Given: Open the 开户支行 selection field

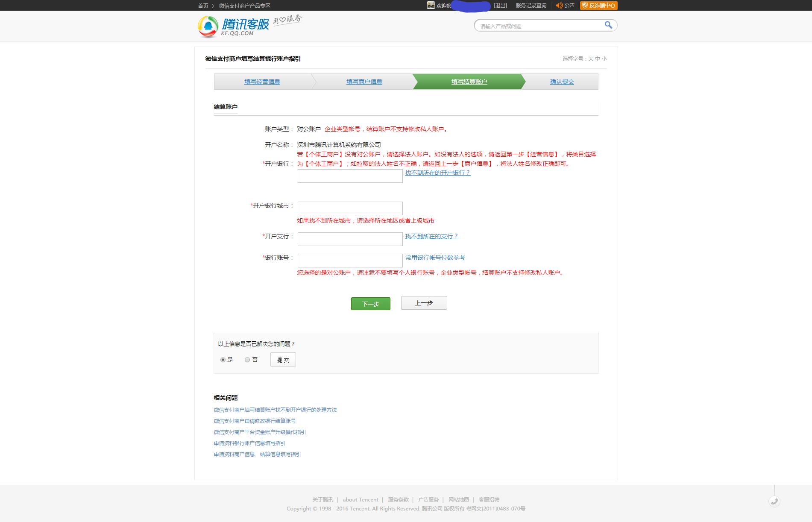Looking at the screenshot, I should pyautogui.click(x=349, y=238).
